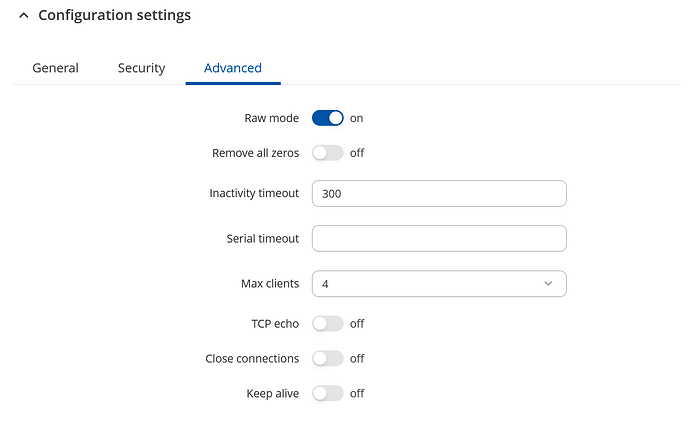
Task: Click the Serial timeout label text
Action: 262,238
